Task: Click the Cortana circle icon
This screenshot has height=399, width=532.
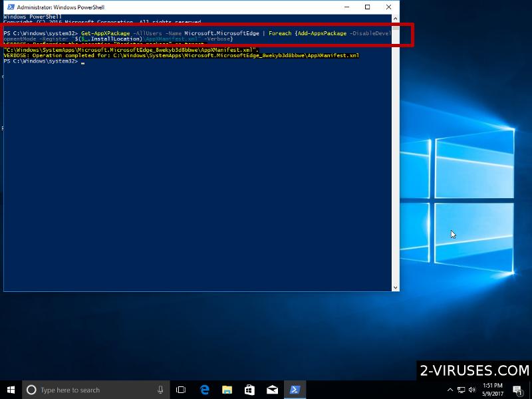Action: click(x=31, y=390)
